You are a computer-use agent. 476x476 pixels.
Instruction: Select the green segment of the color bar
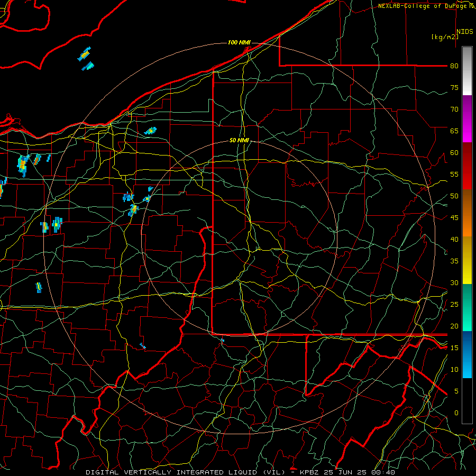pos(467,307)
